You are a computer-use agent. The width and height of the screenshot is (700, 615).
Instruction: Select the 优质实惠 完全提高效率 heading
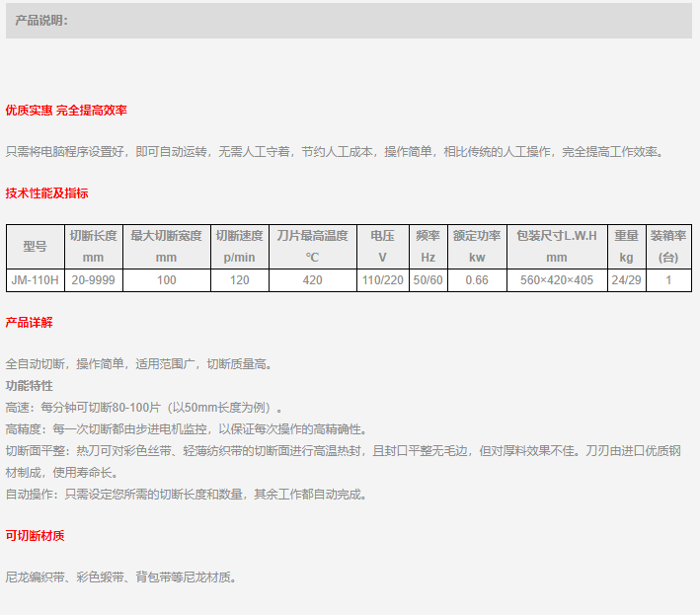66,111
